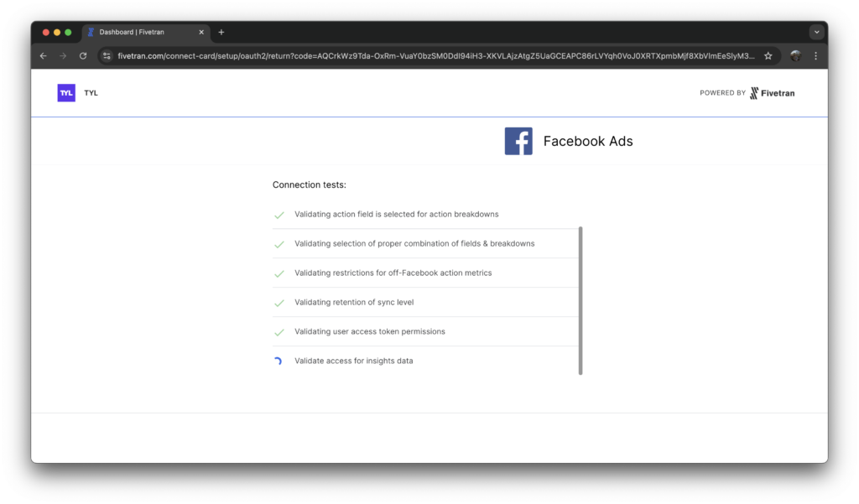Open the Chrome three-dot menu
The image size is (859, 504).
(x=815, y=56)
